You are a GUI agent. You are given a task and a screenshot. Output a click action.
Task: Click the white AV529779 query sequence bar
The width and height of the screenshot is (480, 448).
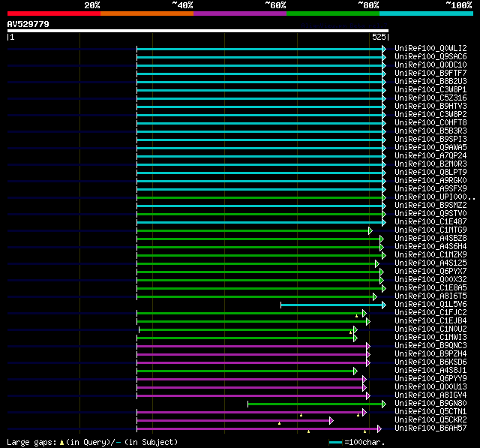198,31
